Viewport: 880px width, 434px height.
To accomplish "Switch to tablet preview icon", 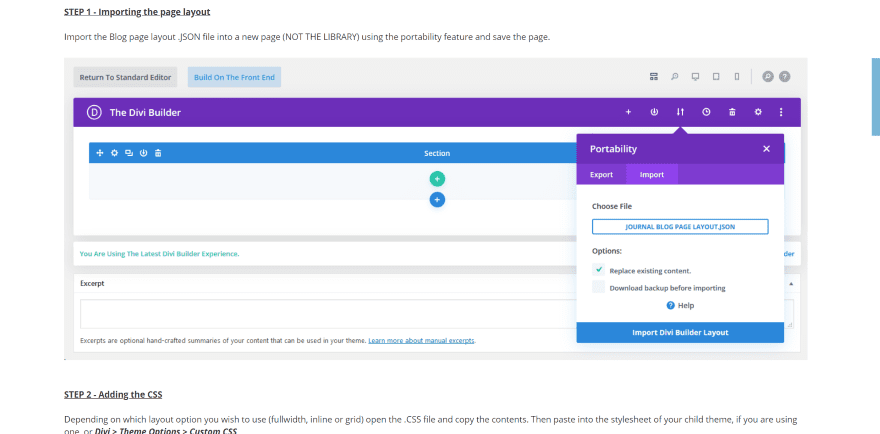I will (716, 76).
